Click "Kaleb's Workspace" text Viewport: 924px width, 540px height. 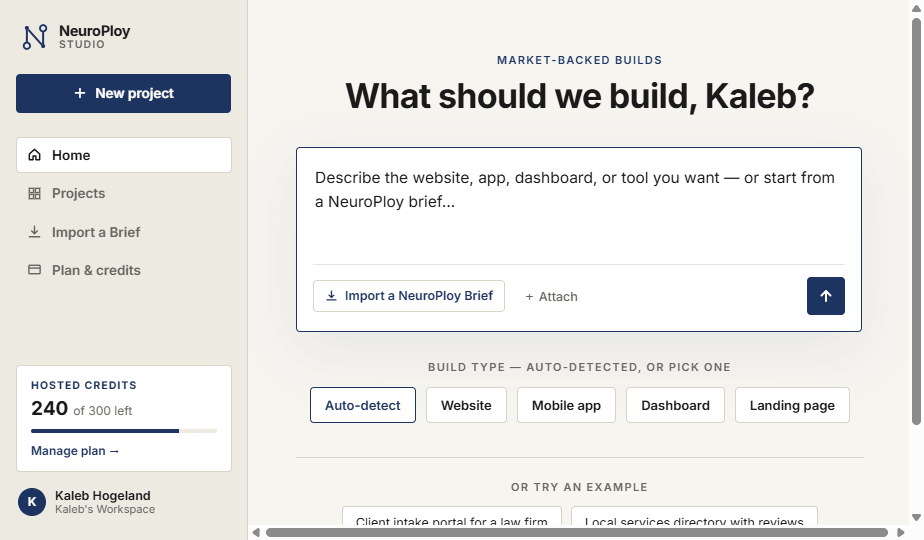click(x=105, y=509)
